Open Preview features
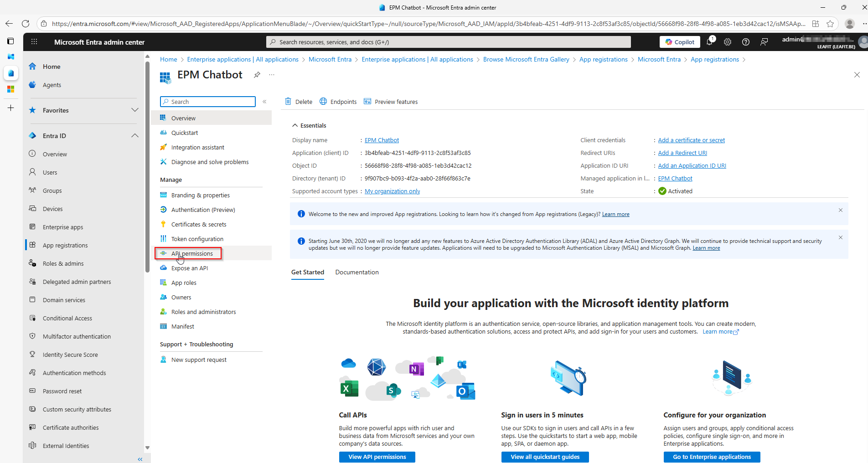The height and width of the screenshot is (463, 868). click(391, 102)
